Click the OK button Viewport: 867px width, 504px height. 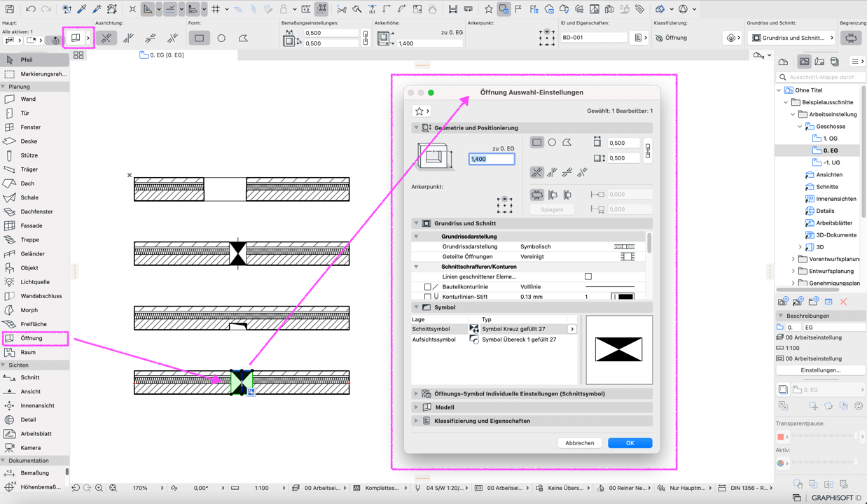630,443
